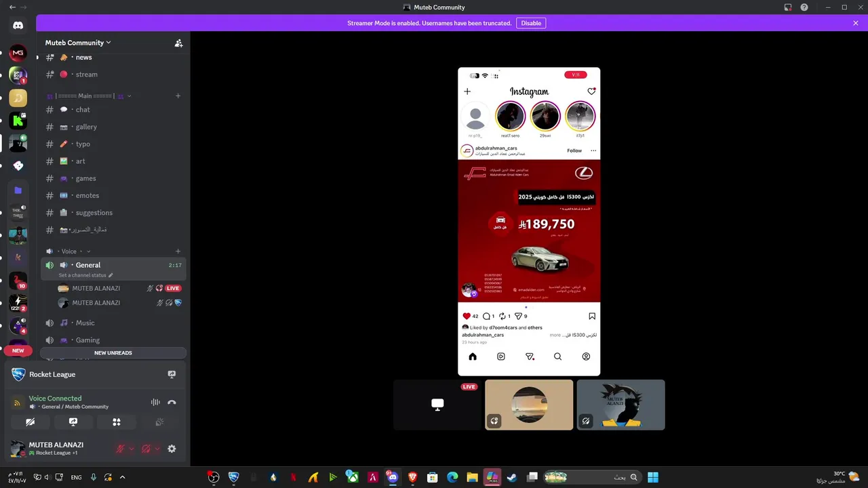The width and height of the screenshot is (868, 488).
Task: Open the Windows Start button
Action: coord(653,477)
